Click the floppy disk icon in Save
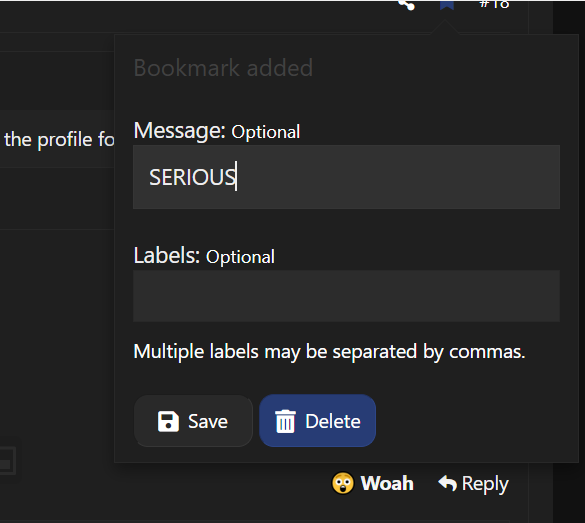 pyautogui.click(x=168, y=422)
